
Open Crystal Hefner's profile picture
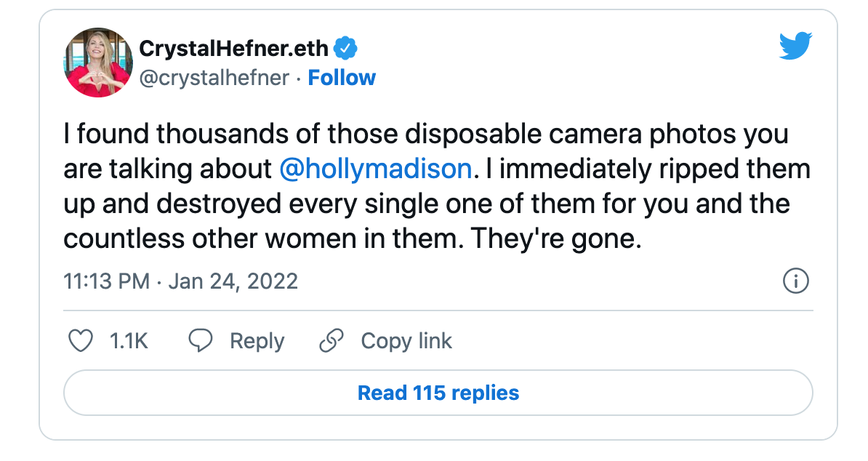pyautogui.click(x=99, y=63)
